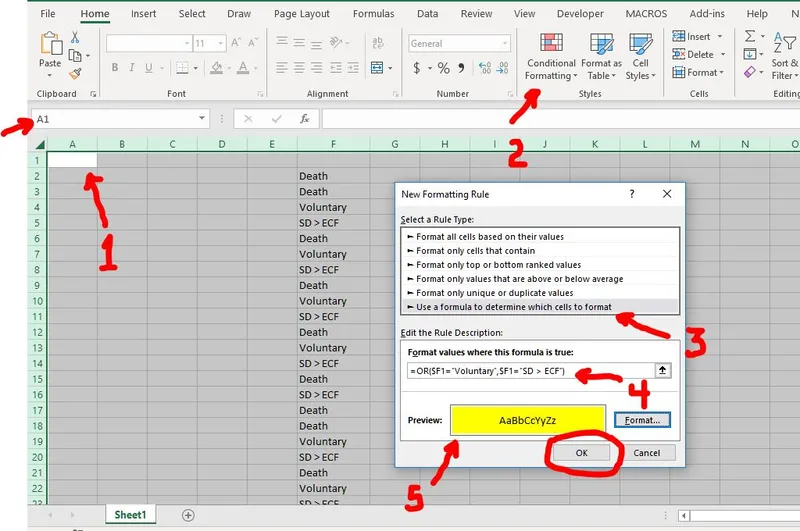Image resolution: width=800 pixels, height=531 pixels.
Task: Click the Fill down icon
Action: pyautogui.click(x=749, y=54)
